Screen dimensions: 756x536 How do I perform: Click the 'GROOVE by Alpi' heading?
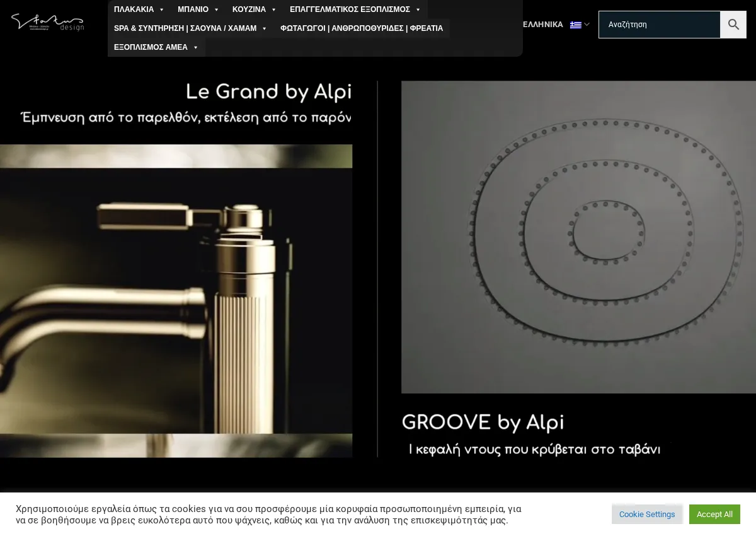click(483, 422)
